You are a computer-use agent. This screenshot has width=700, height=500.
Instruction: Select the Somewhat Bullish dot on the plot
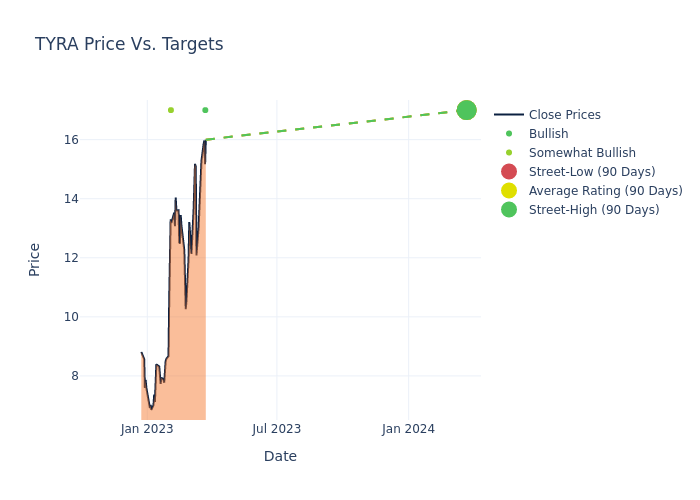click(171, 110)
